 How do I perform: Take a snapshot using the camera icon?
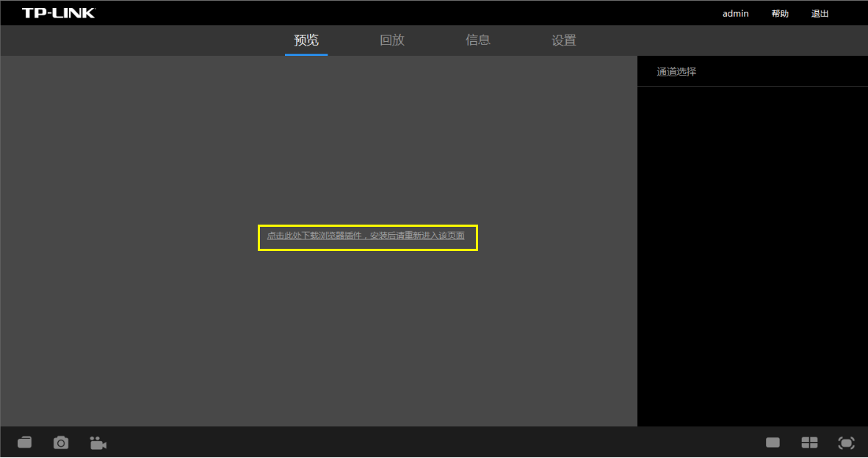(61, 442)
